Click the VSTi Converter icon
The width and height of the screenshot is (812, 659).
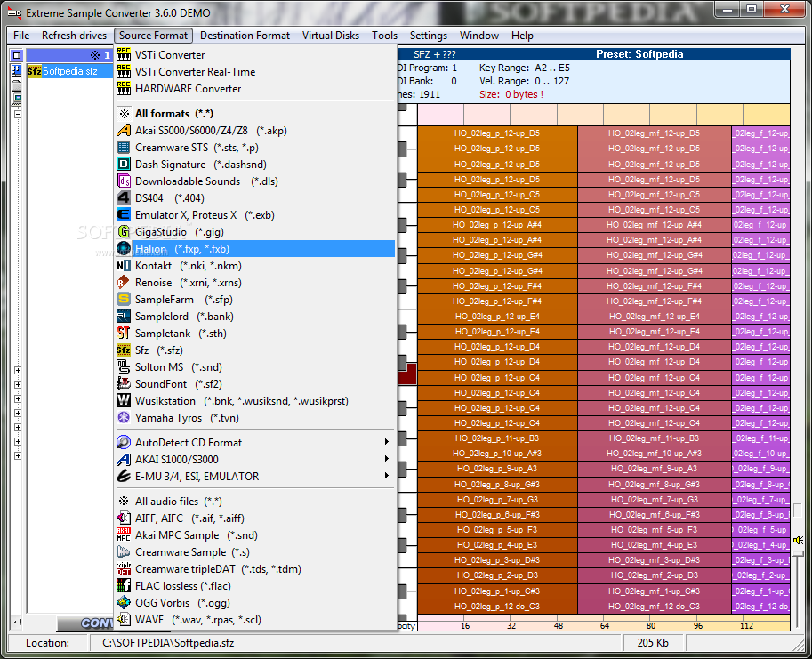click(124, 55)
